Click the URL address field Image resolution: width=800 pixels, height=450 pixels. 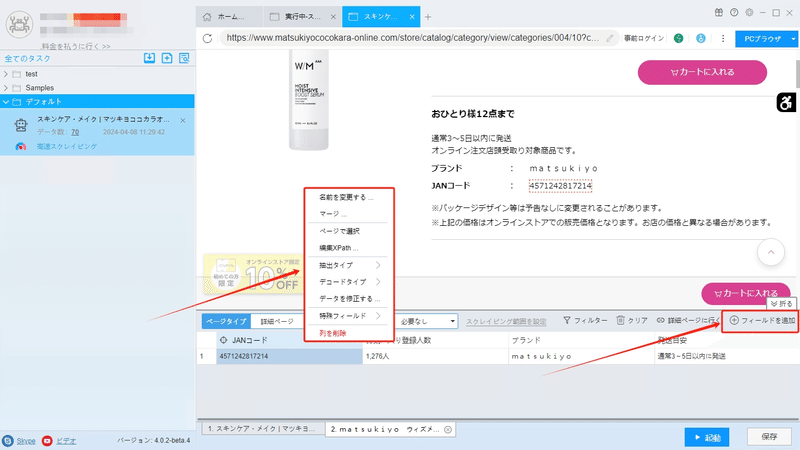412,38
